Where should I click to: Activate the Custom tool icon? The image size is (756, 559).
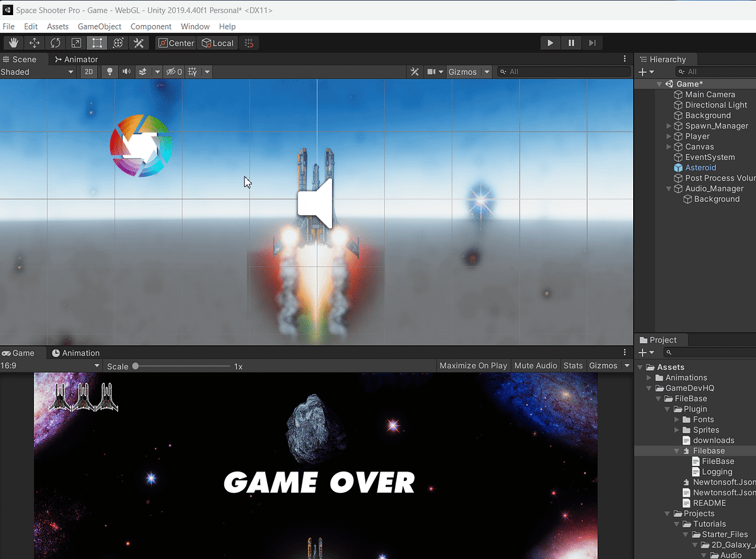pos(138,43)
